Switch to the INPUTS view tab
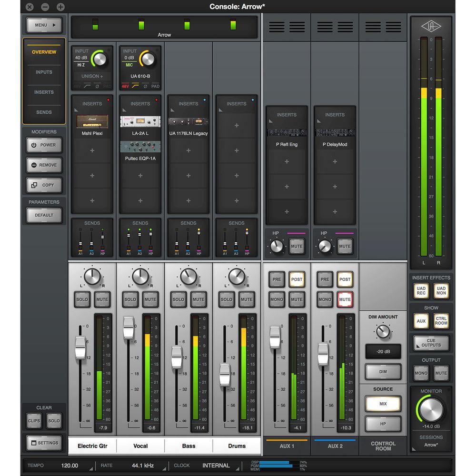 click(44, 72)
